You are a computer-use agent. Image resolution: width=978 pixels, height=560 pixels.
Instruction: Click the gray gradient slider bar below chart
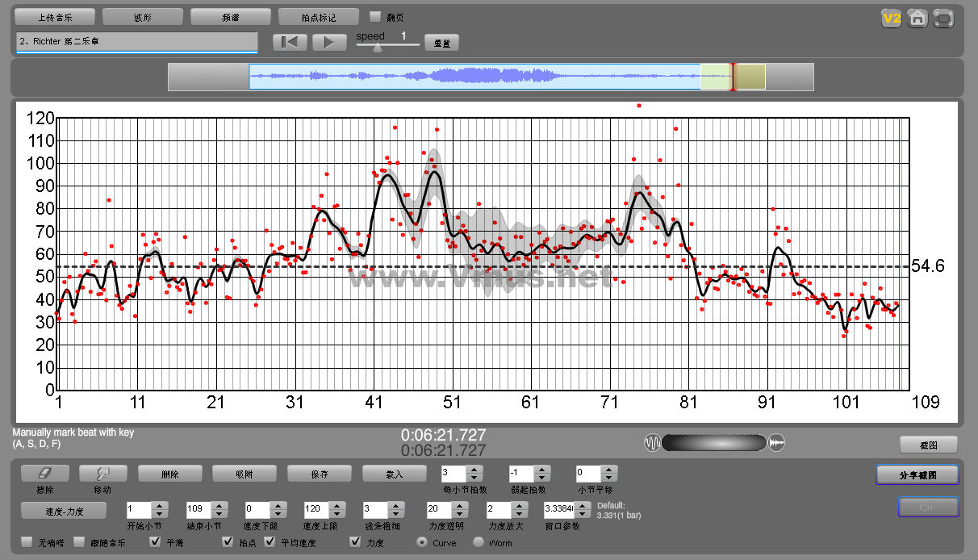[714, 443]
